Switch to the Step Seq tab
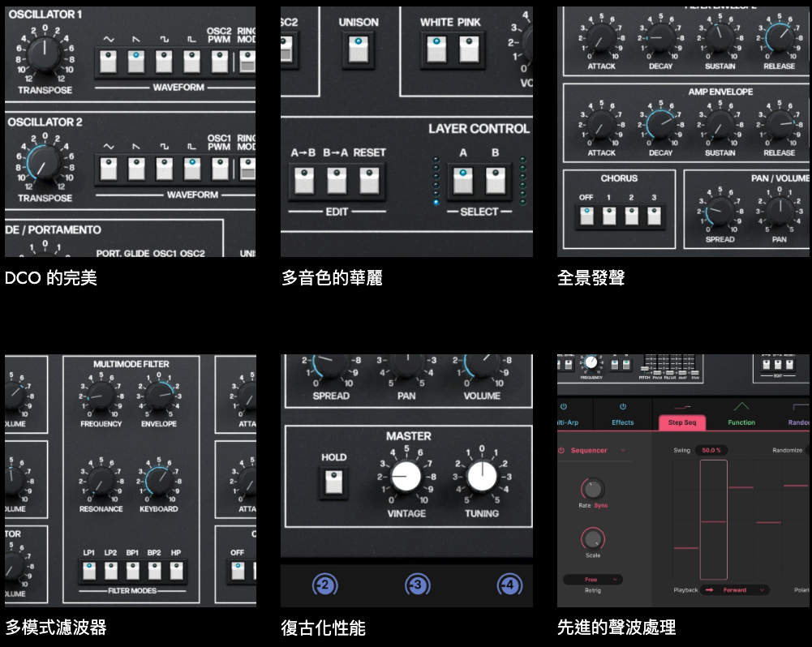This screenshot has height=647, width=812. (x=681, y=422)
